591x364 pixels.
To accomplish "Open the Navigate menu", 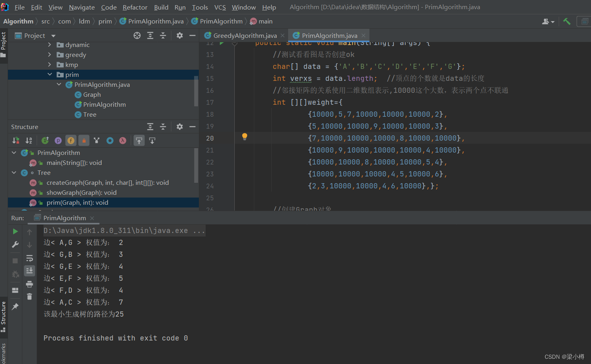I will 82,7.
